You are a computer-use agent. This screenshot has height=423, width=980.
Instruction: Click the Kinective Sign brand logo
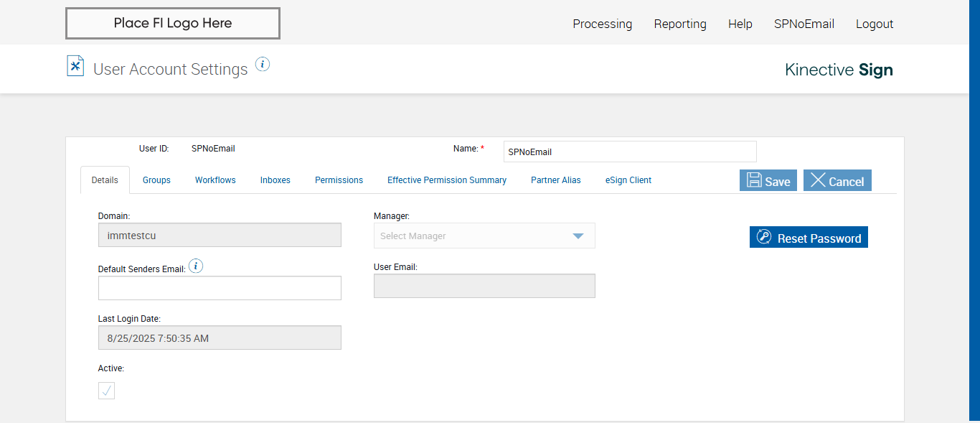[839, 70]
